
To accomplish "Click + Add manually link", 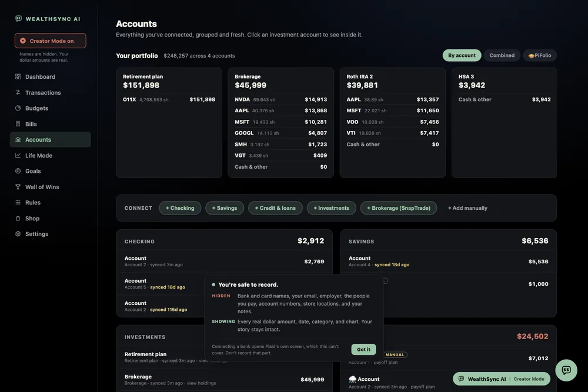I will click(x=467, y=208).
